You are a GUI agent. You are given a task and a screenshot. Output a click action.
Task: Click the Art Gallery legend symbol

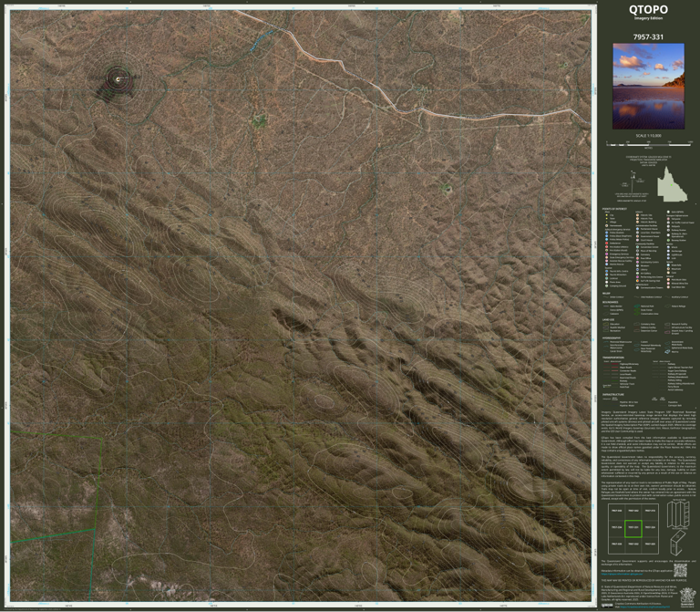point(637,274)
